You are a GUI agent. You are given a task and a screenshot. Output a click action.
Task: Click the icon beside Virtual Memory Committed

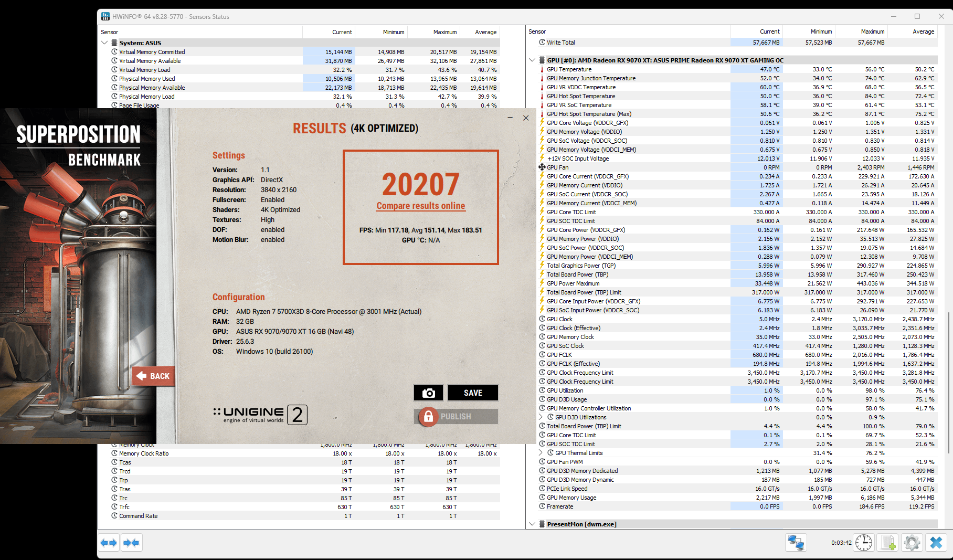114,52
